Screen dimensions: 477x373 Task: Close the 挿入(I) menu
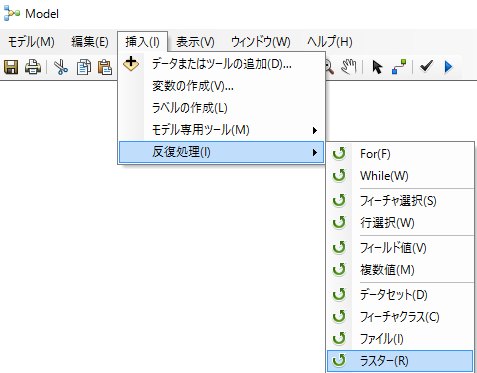tap(142, 42)
